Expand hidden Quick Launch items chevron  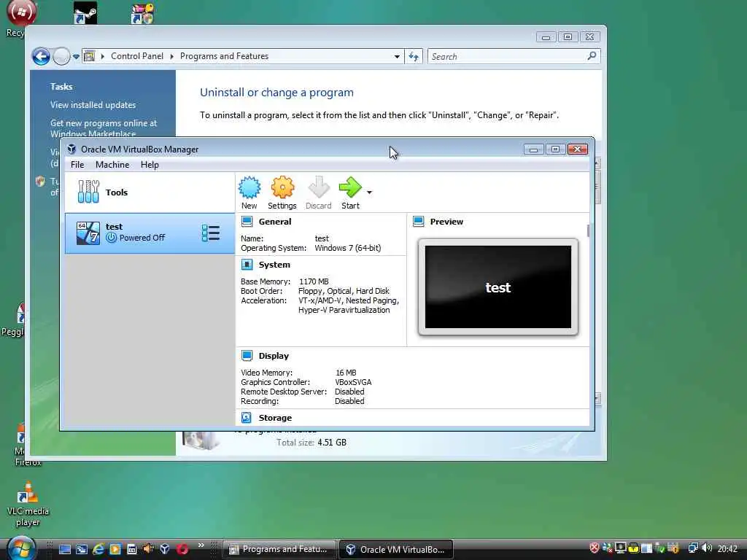pos(201,545)
